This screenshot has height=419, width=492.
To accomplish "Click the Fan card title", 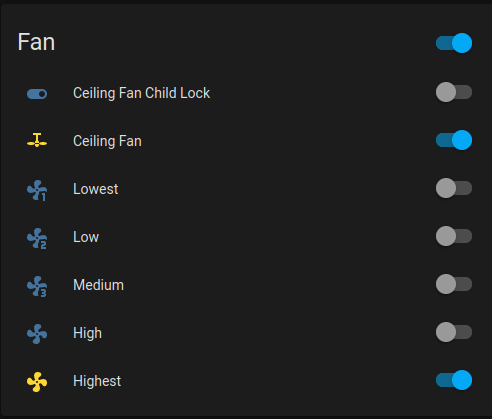I will click(x=36, y=42).
